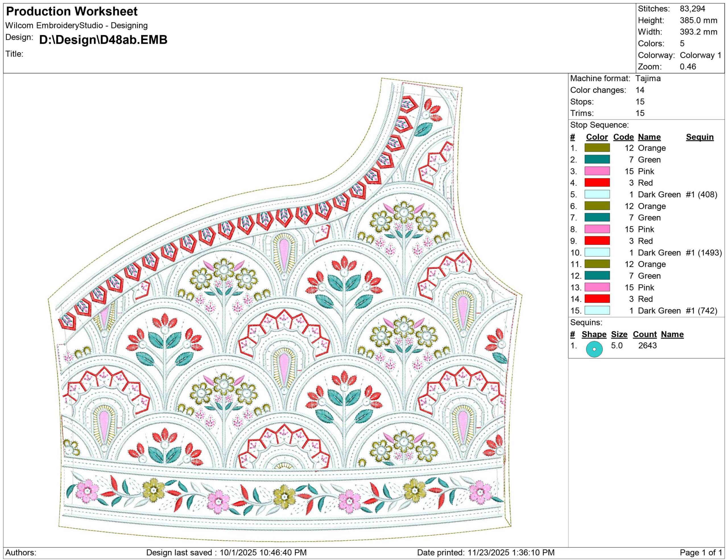The width and height of the screenshot is (728, 560).
Task: Click the Colorway 1 value
Action: pyautogui.click(x=700, y=55)
